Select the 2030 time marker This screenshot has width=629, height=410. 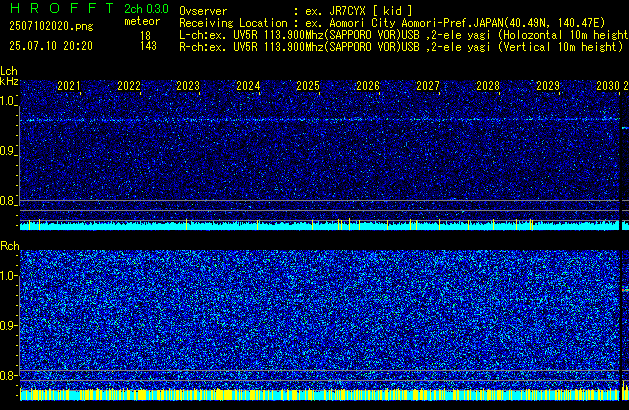coord(608,86)
